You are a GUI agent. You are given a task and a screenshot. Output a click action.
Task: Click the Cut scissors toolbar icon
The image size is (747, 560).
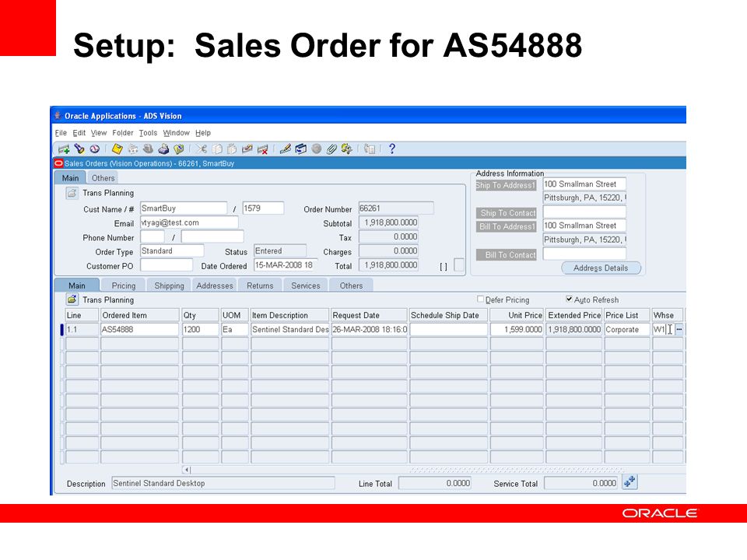(x=202, y=149)
